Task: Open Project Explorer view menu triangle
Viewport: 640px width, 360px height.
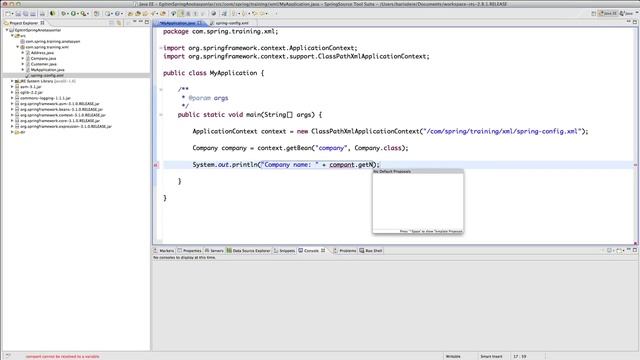Action: tap(134, 21)
